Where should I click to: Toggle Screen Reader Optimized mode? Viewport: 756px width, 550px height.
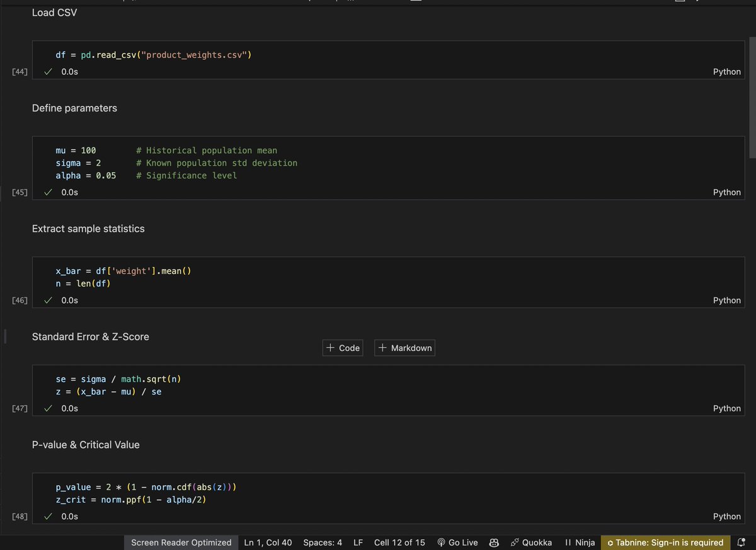181,542
